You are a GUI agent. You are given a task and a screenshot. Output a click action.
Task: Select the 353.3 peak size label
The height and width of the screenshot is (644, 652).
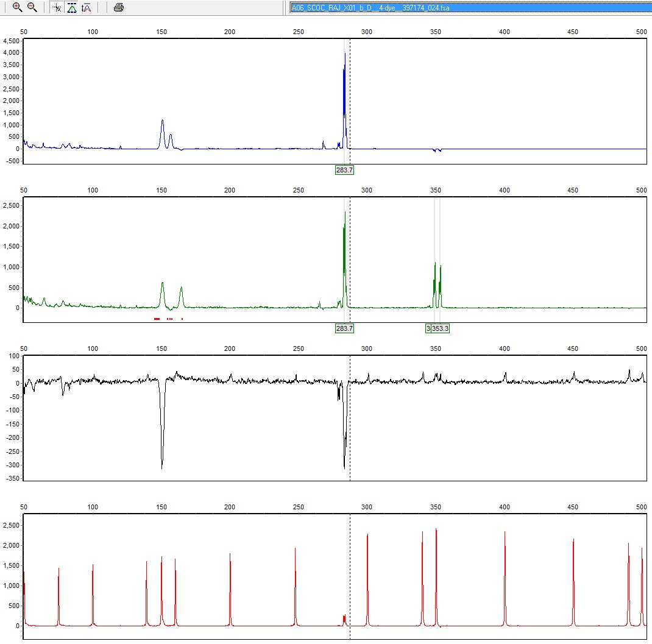[440, 328]
